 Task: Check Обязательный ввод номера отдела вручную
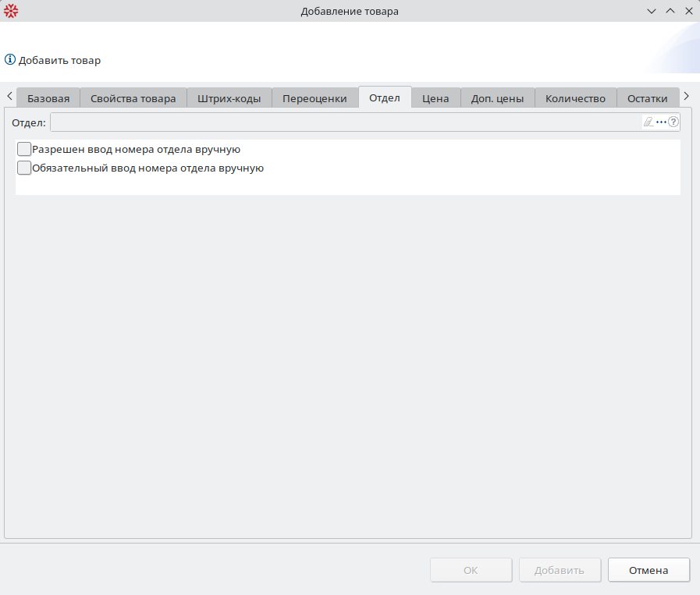click(24, 168)
